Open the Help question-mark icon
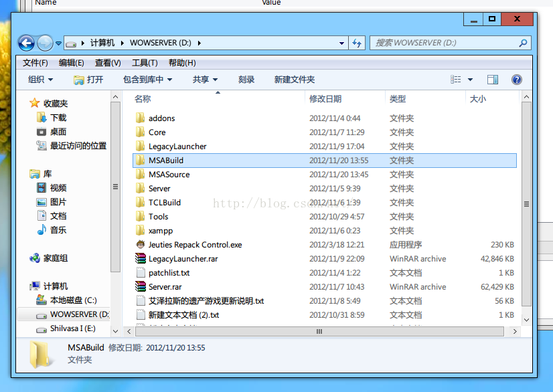The width and height of the screenshot is (553, 392). point(516,80)
